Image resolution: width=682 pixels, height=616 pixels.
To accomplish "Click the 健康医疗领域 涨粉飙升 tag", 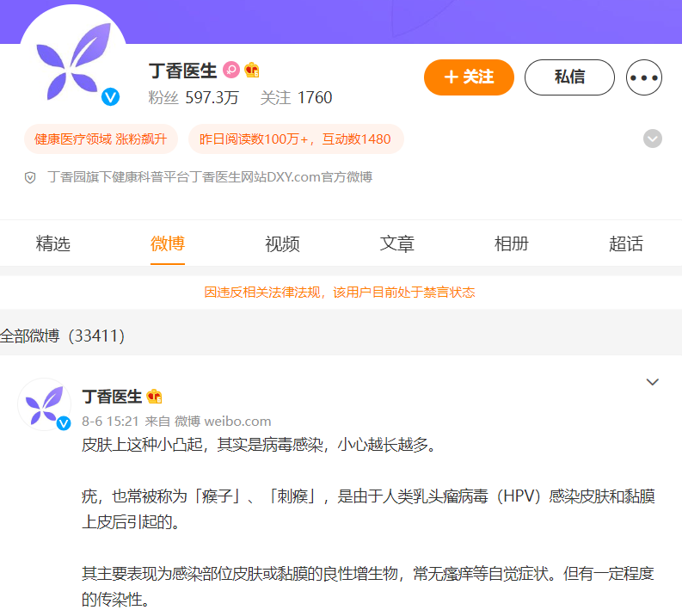I will point(101,139).
